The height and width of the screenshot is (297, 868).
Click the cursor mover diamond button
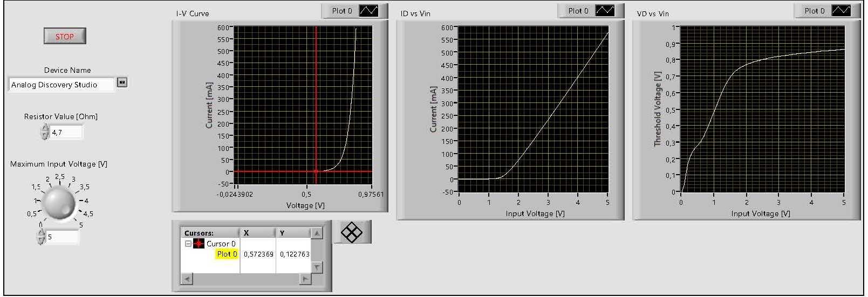(352, 232)
